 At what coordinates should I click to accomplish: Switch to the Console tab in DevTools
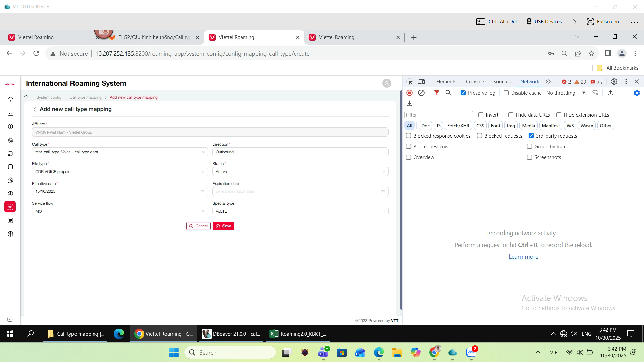pos(475,82)
